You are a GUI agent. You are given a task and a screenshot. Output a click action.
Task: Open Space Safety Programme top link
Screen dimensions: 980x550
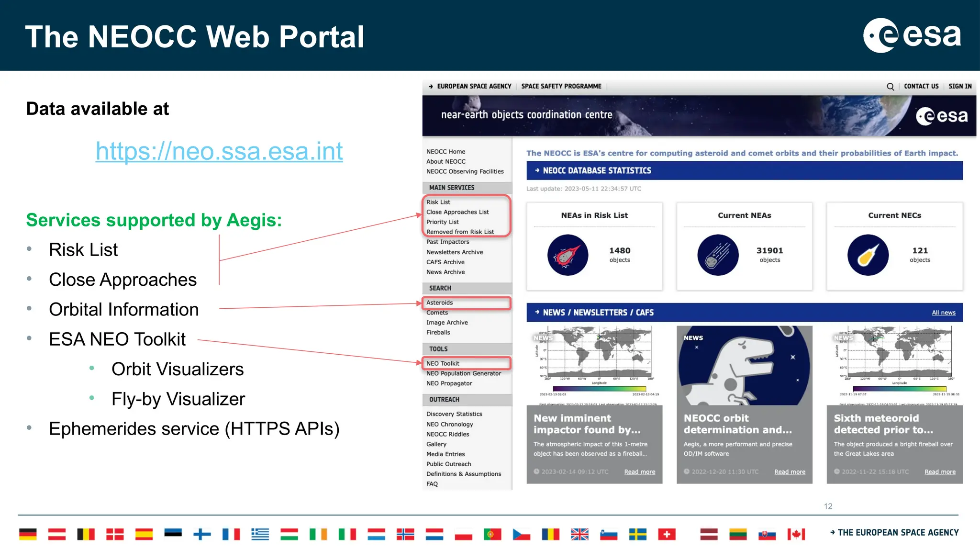(561, 87)
